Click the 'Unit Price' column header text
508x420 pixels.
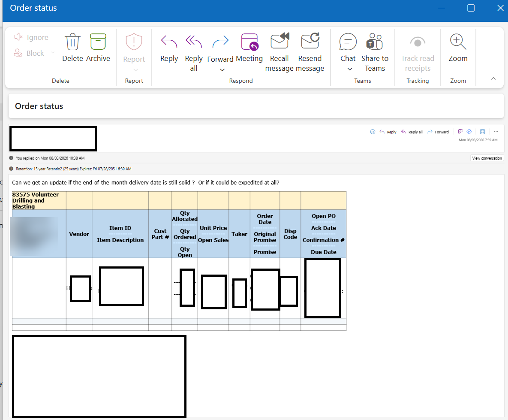pos(213,228)
